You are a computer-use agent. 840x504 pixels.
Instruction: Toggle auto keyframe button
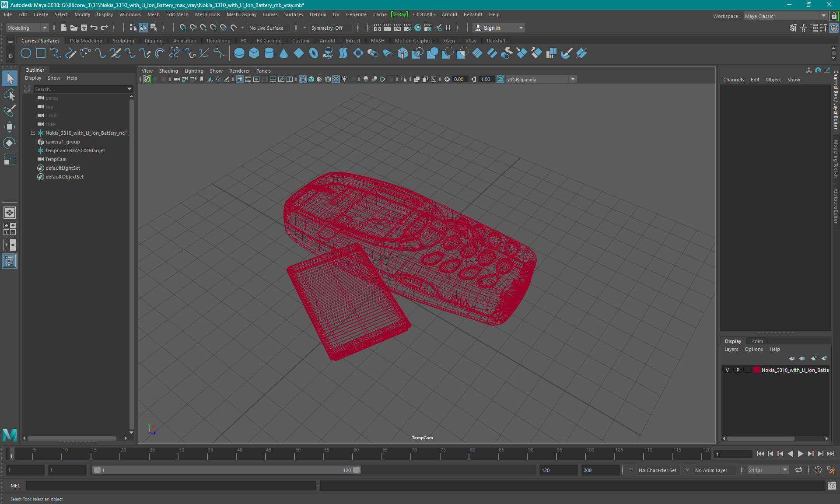tap(818, 470)
